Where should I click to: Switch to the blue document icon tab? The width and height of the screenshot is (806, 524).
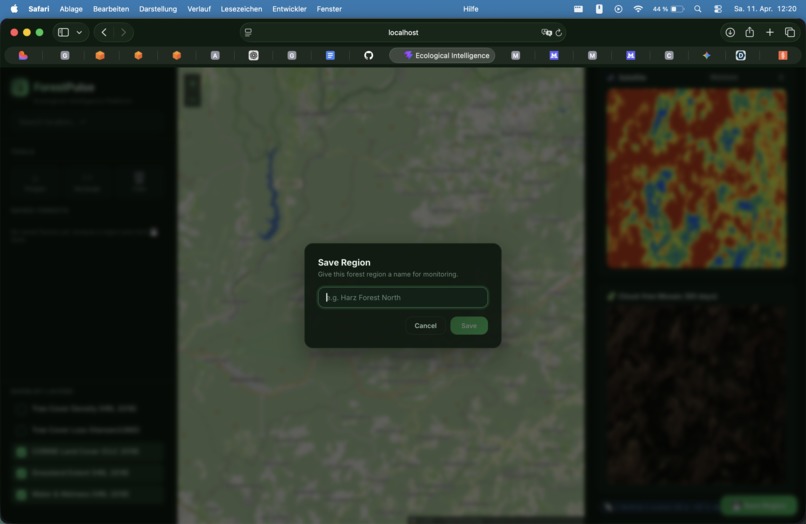click(x=330, y=55)
